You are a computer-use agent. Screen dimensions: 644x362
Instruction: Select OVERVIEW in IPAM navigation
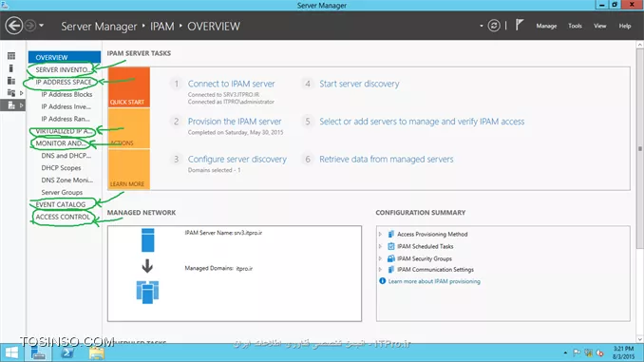click(x=65, y=57)
